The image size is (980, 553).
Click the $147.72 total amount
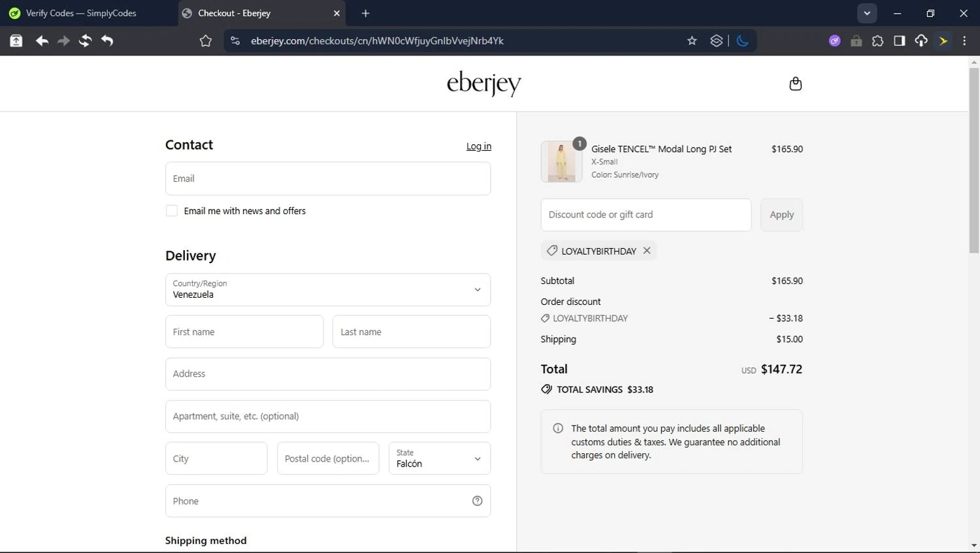point(781,369)
